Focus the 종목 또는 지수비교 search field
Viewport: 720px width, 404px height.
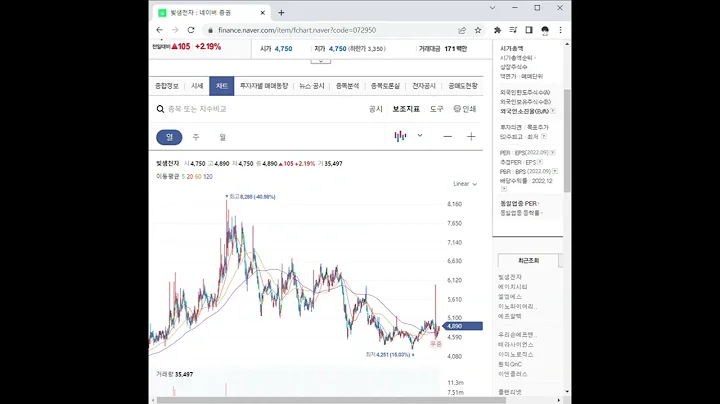197,109
